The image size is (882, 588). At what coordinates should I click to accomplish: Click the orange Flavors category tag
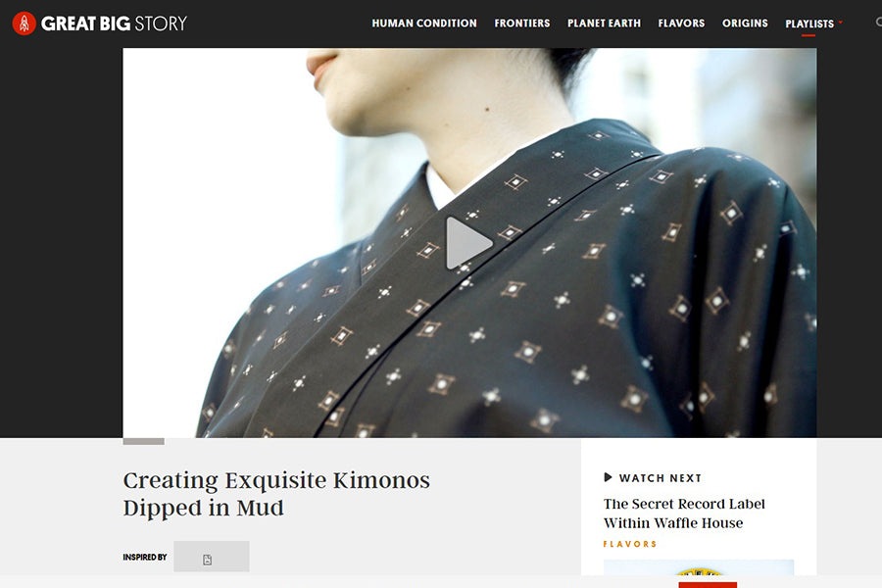coord(630,544)
